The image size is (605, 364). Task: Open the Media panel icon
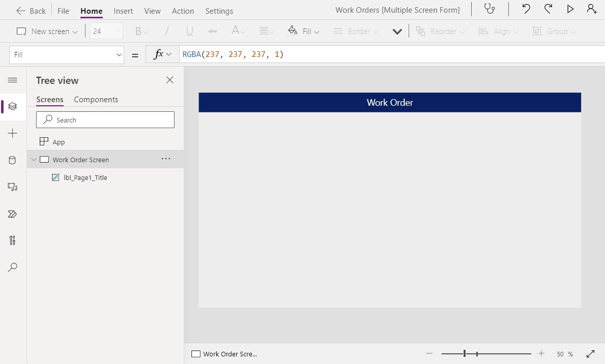(x=13, y=187)
